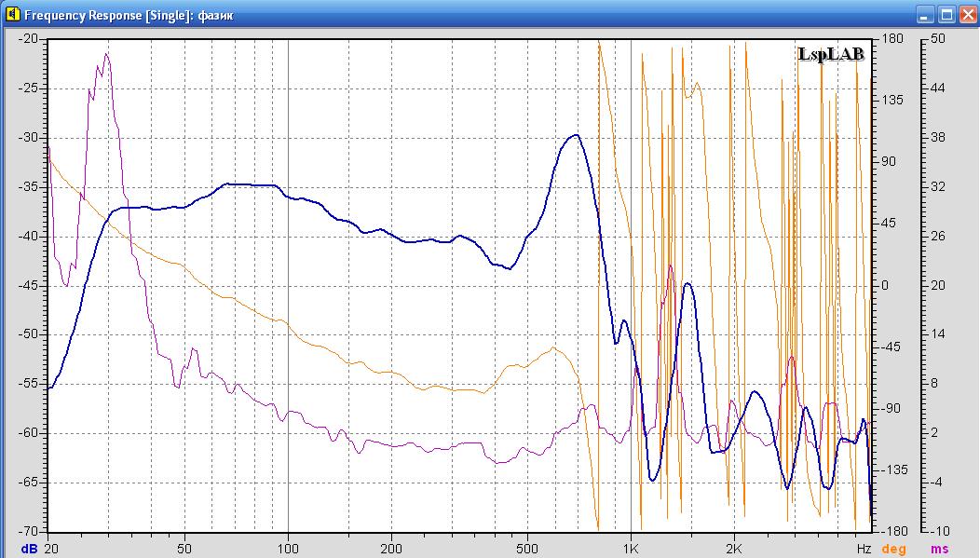Click the '26' ms axis value
Viewport: 980px width, 558px height.
[x=938, y=237]
